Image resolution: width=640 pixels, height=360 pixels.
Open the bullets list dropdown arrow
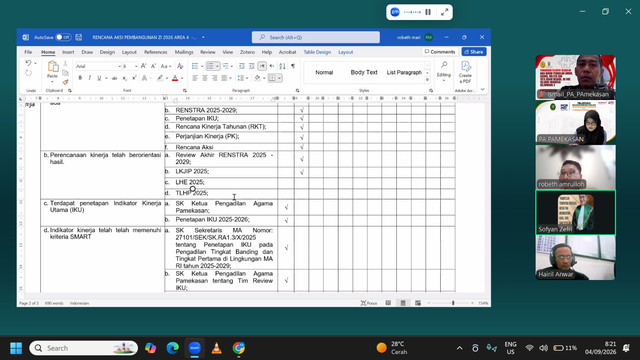click(x=202, y=66)
